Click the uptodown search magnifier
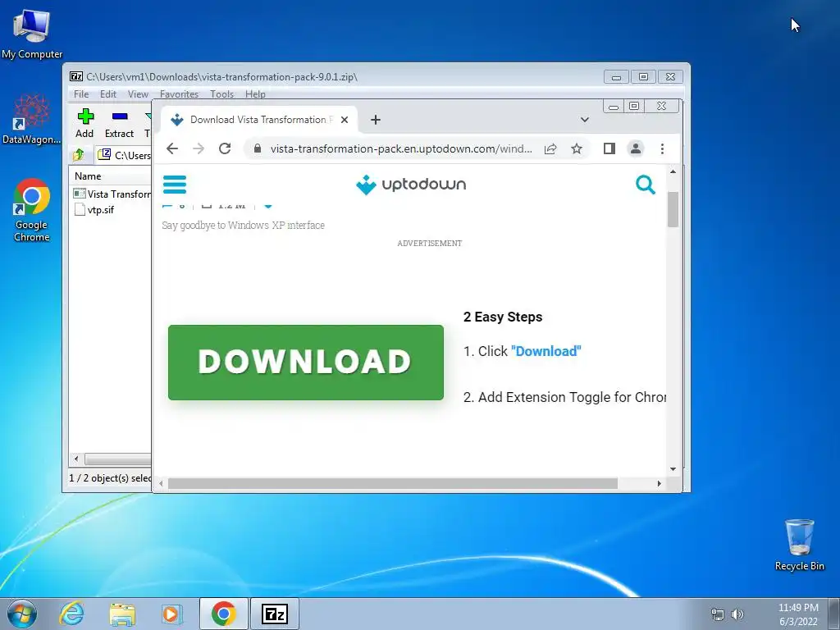Viewport: 840px width, 630px height. pyautogui.click(x=646, y=185)
